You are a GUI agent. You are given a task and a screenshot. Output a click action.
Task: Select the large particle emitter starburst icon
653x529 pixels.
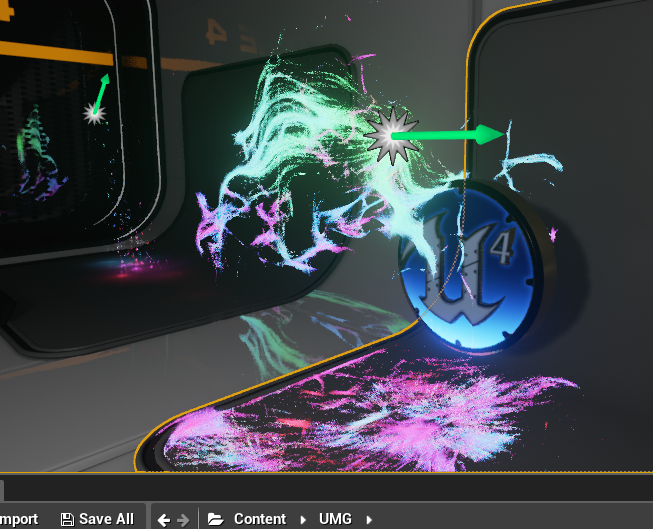[392, 136]
